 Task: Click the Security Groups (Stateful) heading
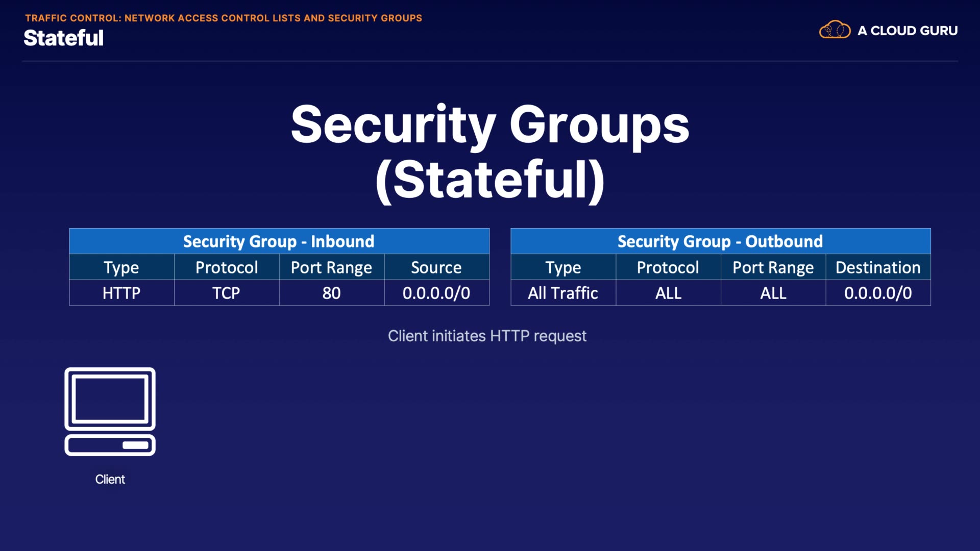click(490, 152)
